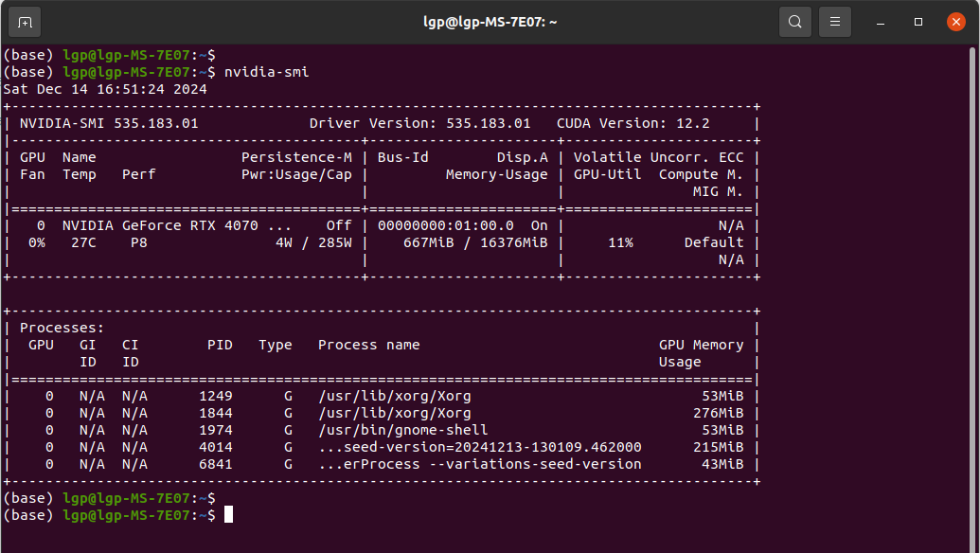Click the Pwr:Usage/Cap header
Image resolution: width=980 pixels, height=553 pixels.
297,175
